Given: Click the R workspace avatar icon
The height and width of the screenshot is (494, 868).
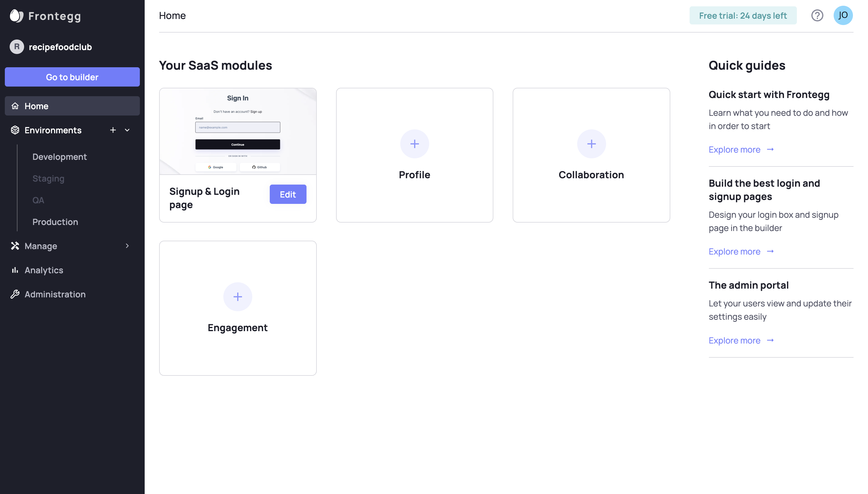Looking at the screenshot, I should [17, 47].
